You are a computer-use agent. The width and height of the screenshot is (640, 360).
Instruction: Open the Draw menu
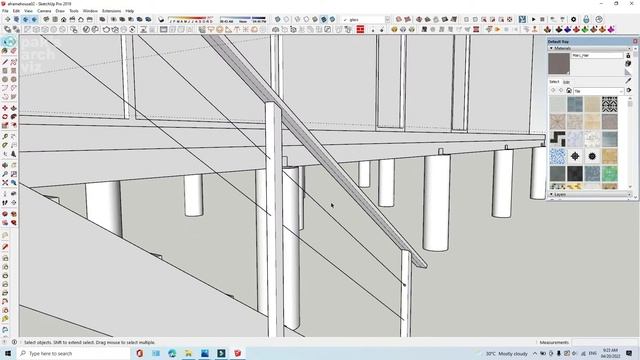click(60, 11)
